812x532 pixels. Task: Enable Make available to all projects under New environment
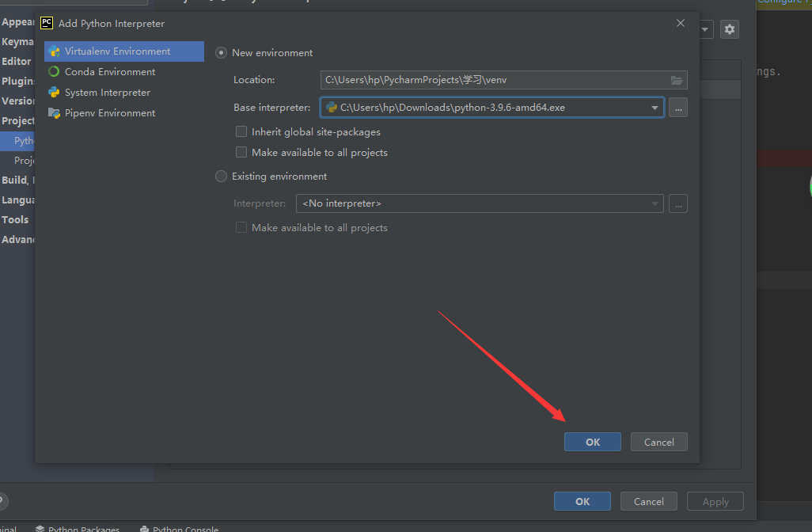(241, 152)
